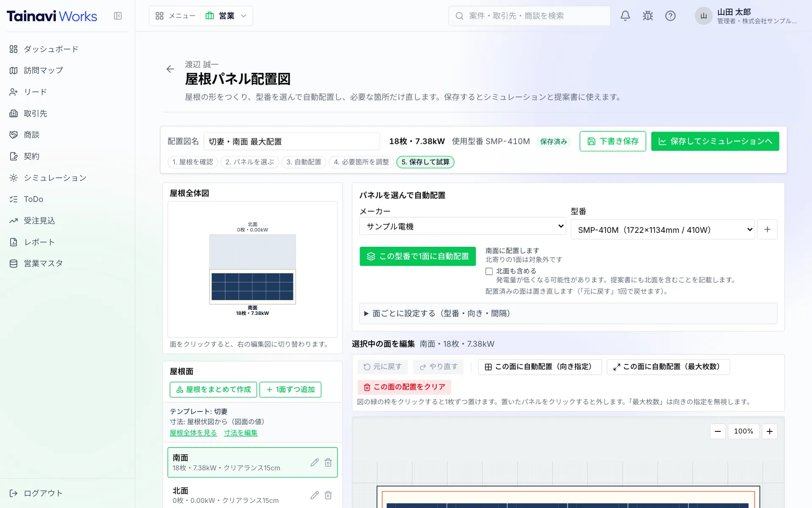This screenshot has width=812, height=508.
Task: Delete the 北面 roof face with trash icon
Action: (328, 495)
